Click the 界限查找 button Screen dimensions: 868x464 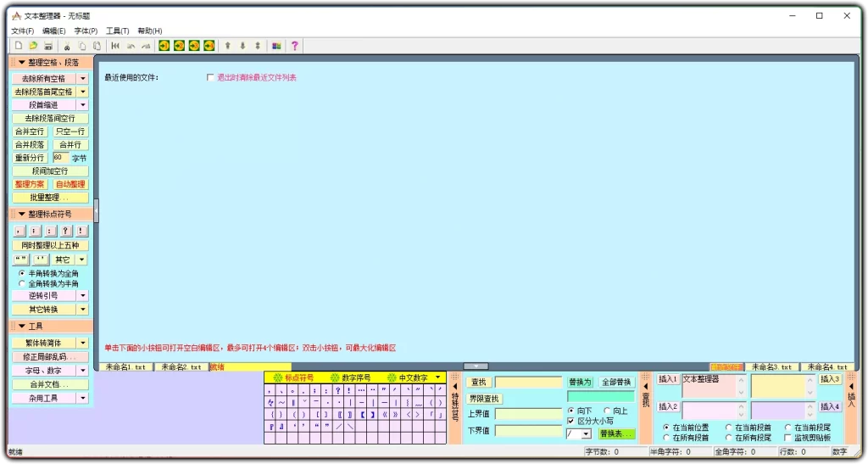click(x=484, y=399)
